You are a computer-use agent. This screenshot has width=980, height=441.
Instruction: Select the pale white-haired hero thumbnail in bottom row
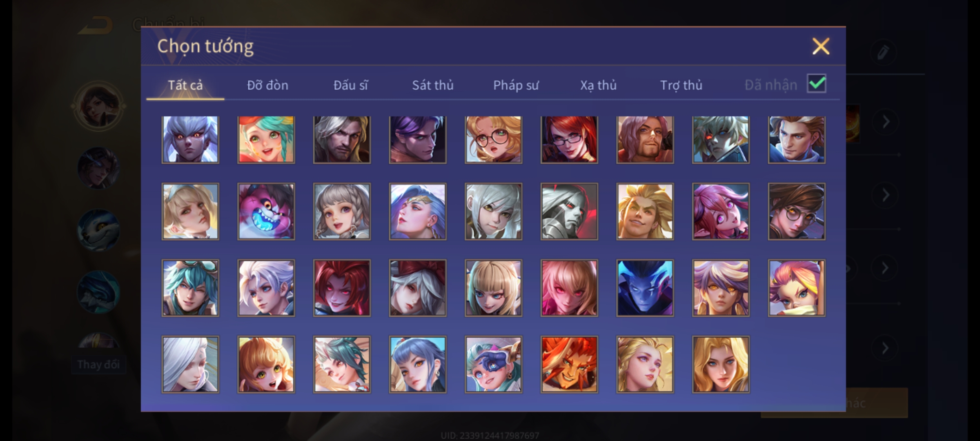tap(190, 365)
